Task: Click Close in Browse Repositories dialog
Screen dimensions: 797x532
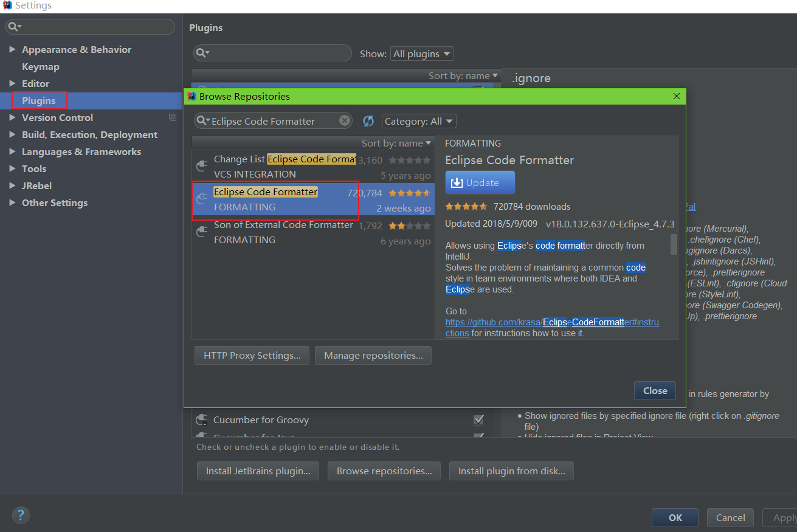Action: [655, 390]
